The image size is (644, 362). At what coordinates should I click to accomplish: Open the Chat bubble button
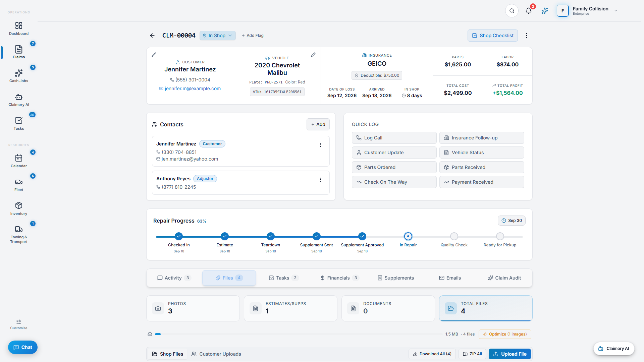23,347
